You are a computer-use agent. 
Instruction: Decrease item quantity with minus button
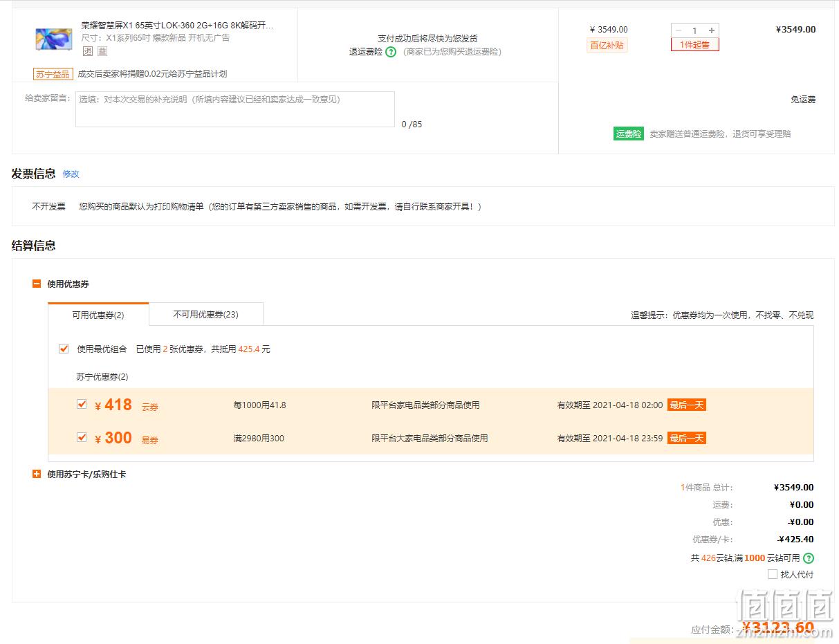[x=678, y=30]
